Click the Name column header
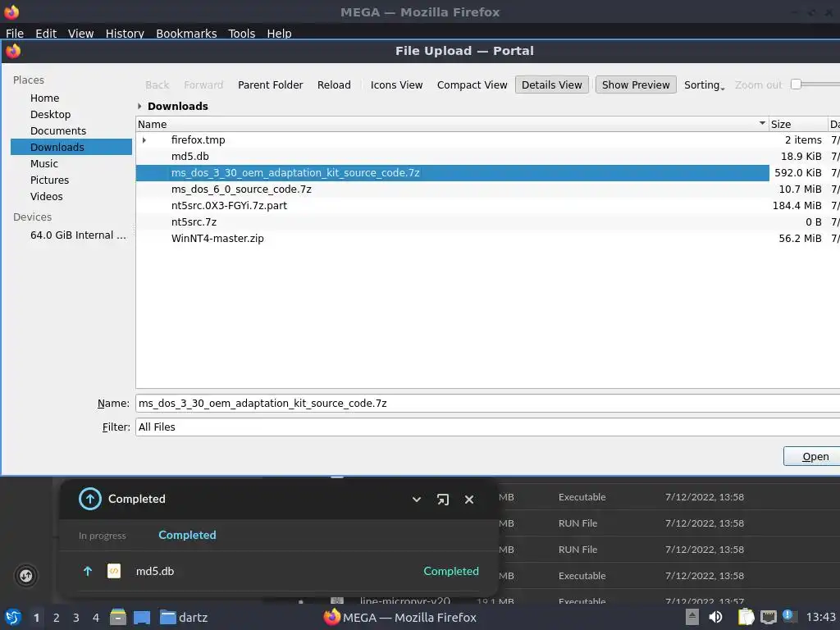This screenshot has height=630, width=840. click(x=452, y=124)
